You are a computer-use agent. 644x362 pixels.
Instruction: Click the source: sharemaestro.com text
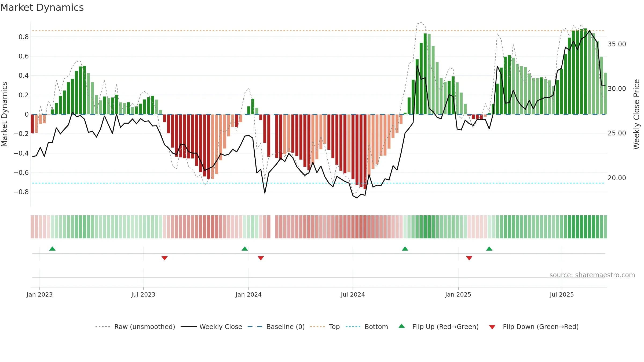pyautogui.click(x=592, y=275)
